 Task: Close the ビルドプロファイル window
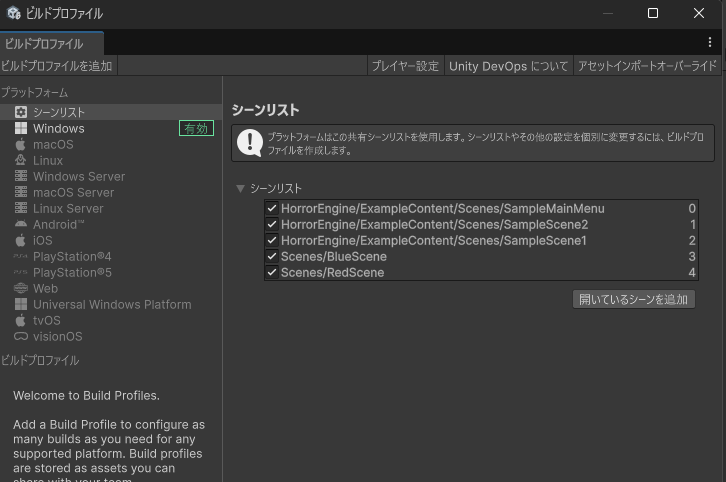point(699,13)
